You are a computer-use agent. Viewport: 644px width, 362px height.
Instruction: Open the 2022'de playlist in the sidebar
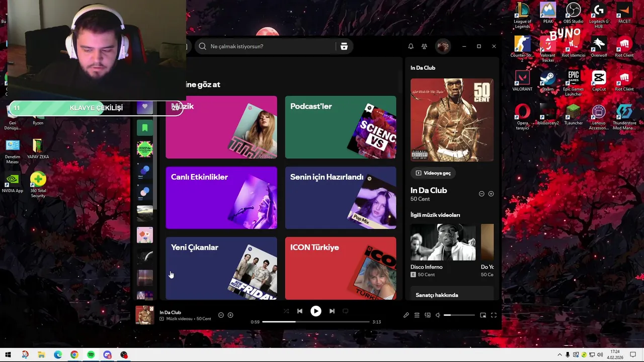point(145,149)
